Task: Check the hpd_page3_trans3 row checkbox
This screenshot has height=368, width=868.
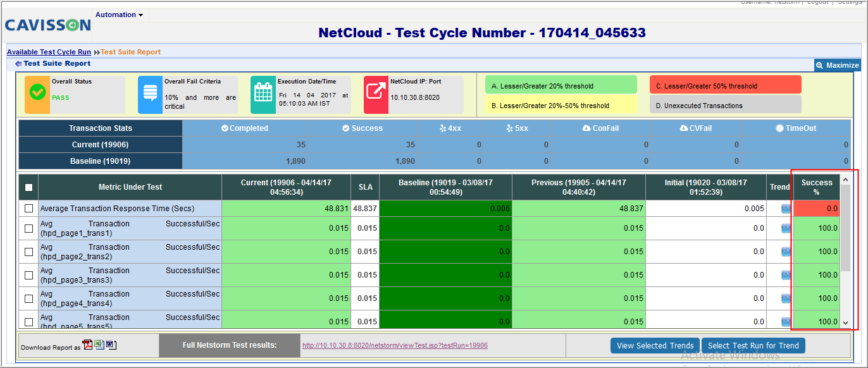Action: click(x=28, y=275)
